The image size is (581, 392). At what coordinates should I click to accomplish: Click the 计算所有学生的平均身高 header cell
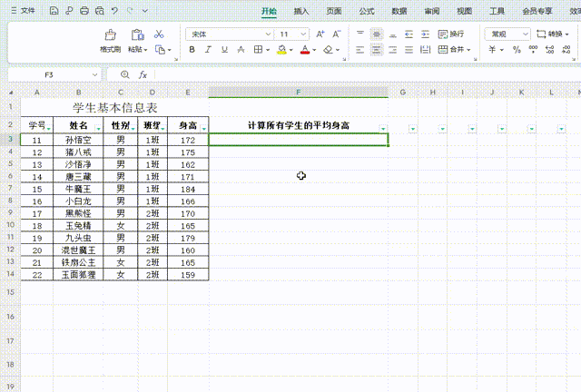[299, 125]
